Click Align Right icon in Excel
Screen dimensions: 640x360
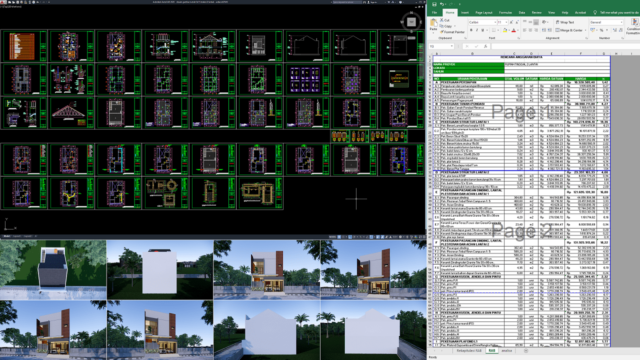pos(536,30)
